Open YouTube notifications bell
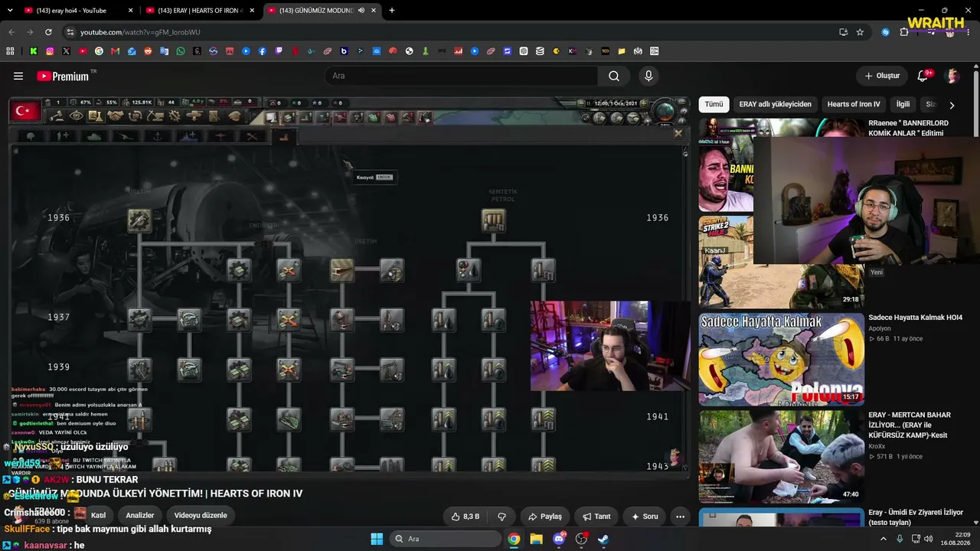 (923, 76)
